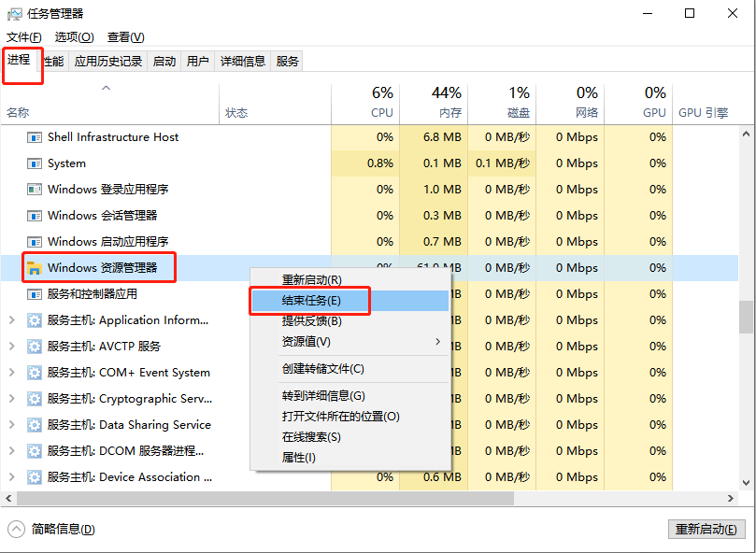Image resolution: width=756 pixels, height=553 pixels.
Task: Choose 结束任务(E) in context menu
Action: pyautogui.click(x=350, y=301)
